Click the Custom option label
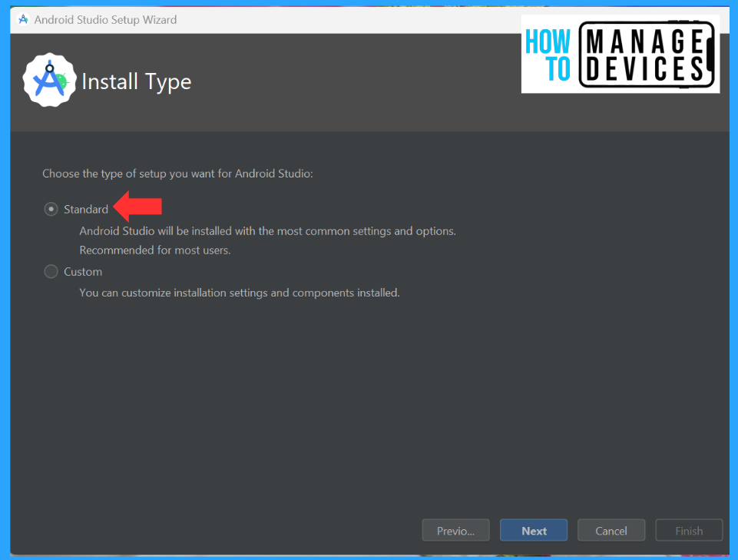 click(83, 272)
